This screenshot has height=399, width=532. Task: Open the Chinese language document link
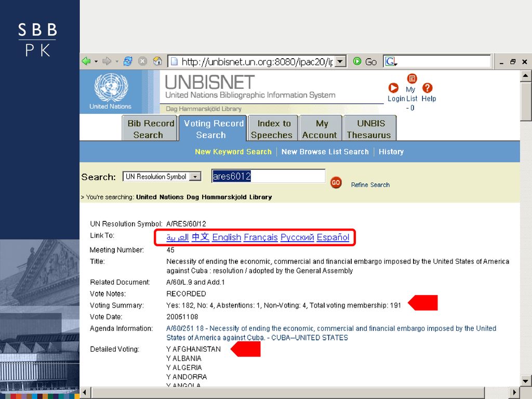tap(200, 237)
